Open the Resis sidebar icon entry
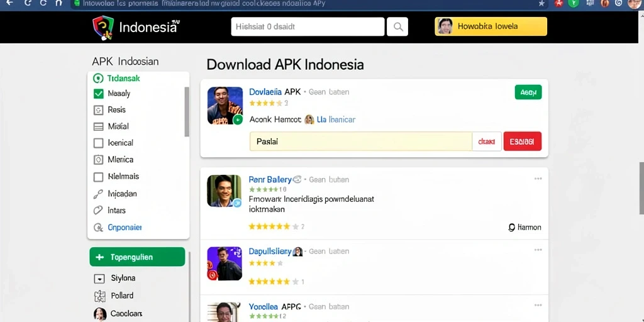The image size is (644, 322). (x=98, y=110)
